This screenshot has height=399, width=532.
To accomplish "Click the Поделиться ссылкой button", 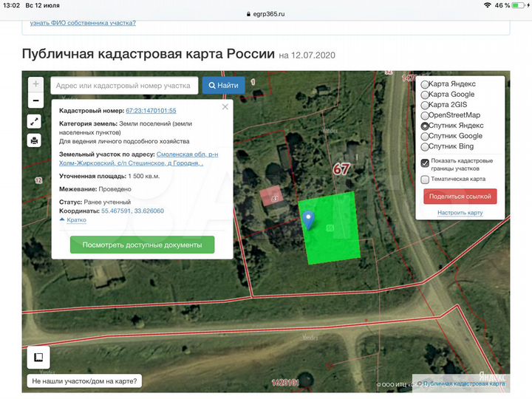I will click(460, 196).
